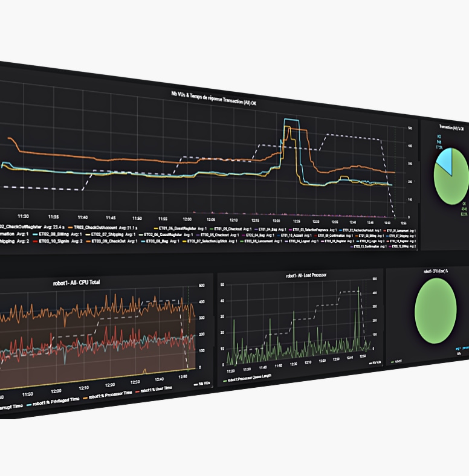Click the green robot1 CPU (User) pie chart
Screen dimensions: 469x476
[436, 310]
